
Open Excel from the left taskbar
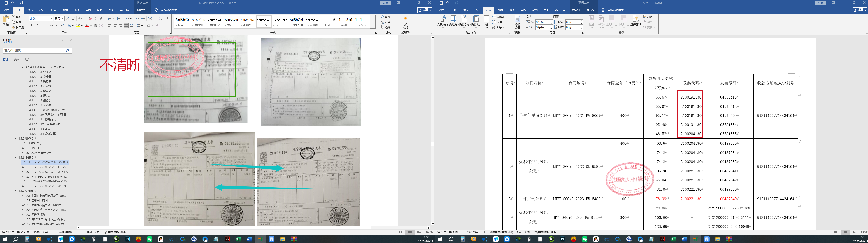pyautogui.click(x=238, y=239)
